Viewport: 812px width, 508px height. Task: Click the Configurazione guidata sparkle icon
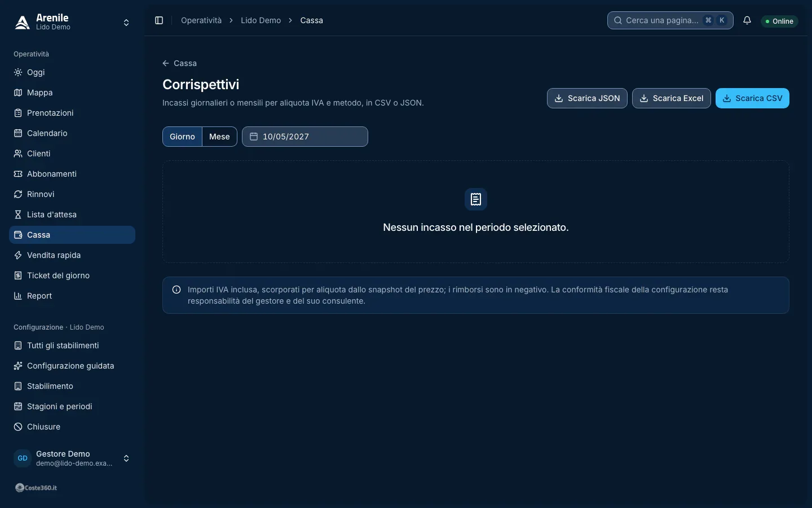[x=18, y=366]
